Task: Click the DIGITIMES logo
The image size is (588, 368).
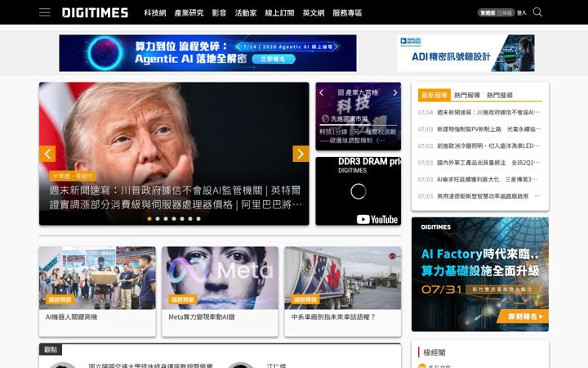Action: pyautogui.click(x=95, y=13)
